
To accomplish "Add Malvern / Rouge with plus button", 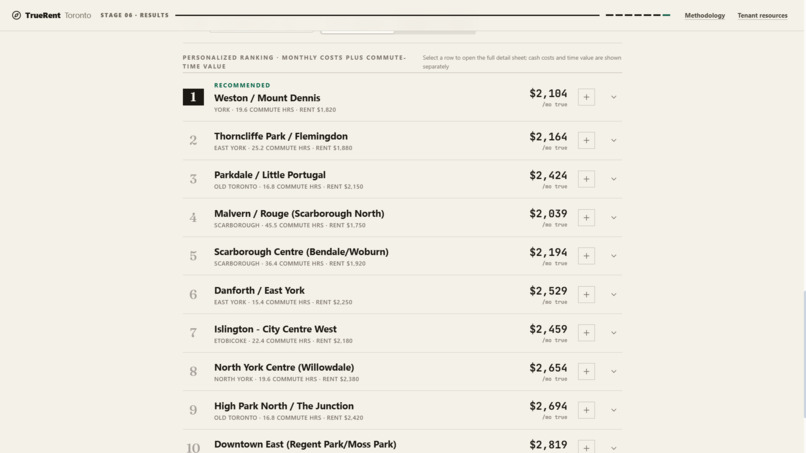I will tap(586, 218).
